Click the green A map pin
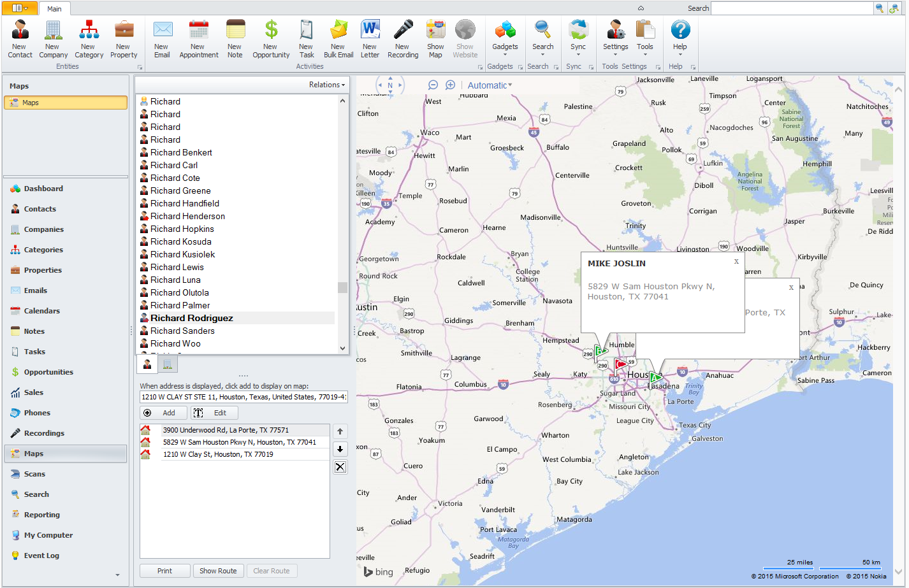 (655, 378)
